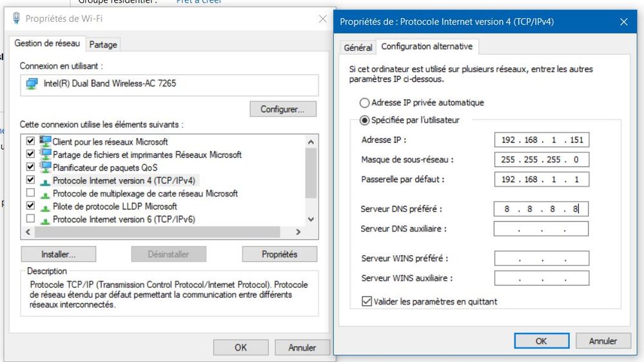Select the Client pour les réseaux Microsoft icon
The height and width of the screenshot is (362, 644).
[45, 142]
